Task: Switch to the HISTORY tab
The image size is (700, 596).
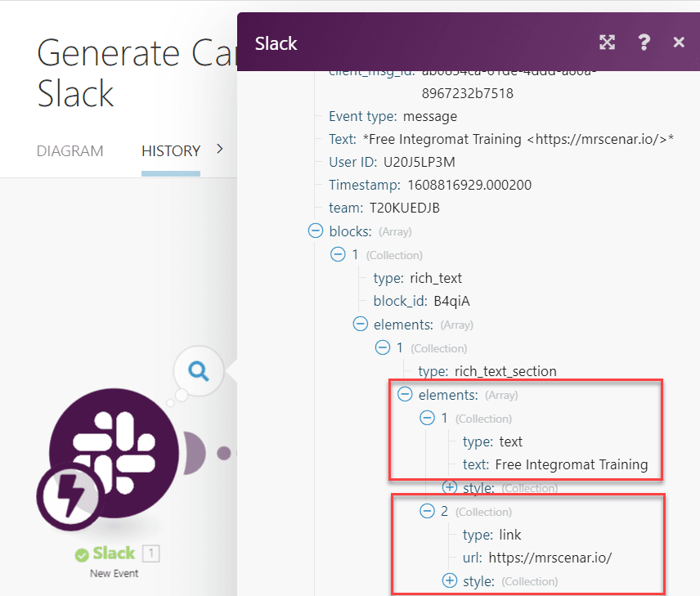Action: [171, 151]
